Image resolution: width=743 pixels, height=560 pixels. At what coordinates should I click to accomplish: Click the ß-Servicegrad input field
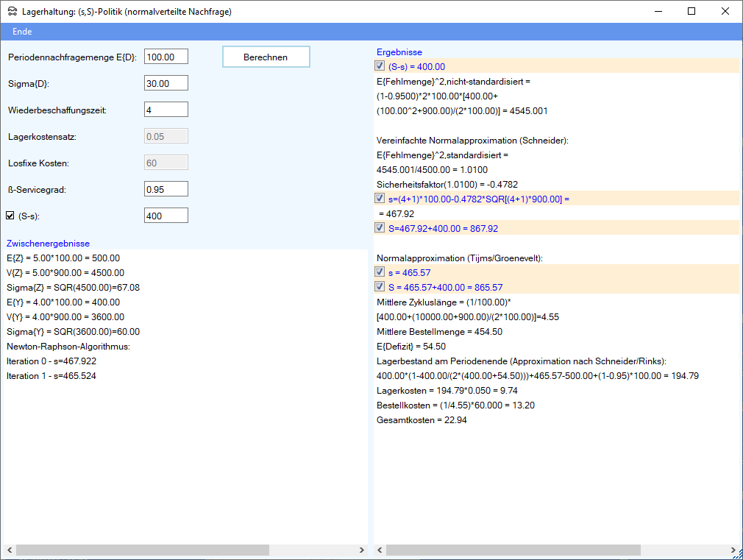[x=166, y=189]
